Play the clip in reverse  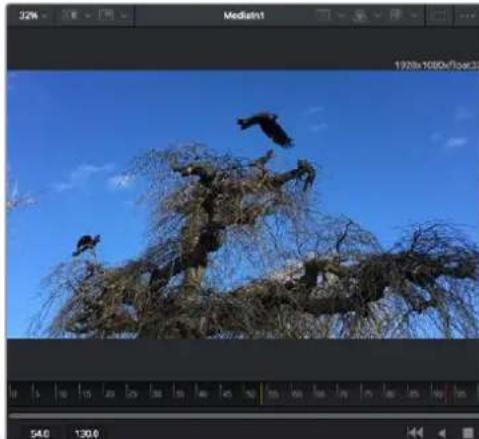pyautogui.click(x=442, y=433)
